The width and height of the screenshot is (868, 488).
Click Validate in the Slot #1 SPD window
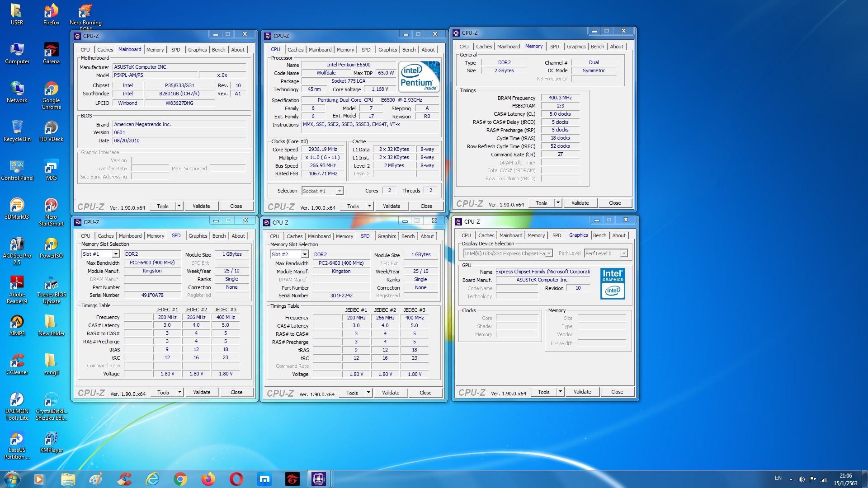tap(202, 392)
